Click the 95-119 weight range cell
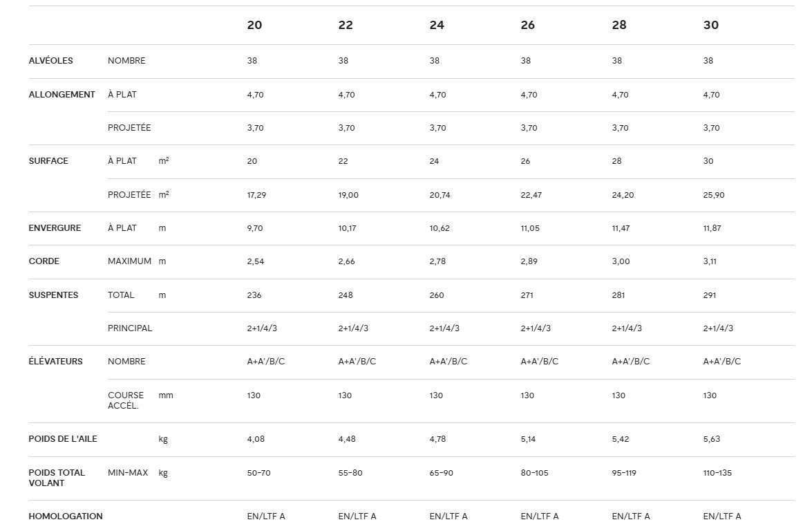Viewport: 812px width, 531px height. (x=623, y=473)
